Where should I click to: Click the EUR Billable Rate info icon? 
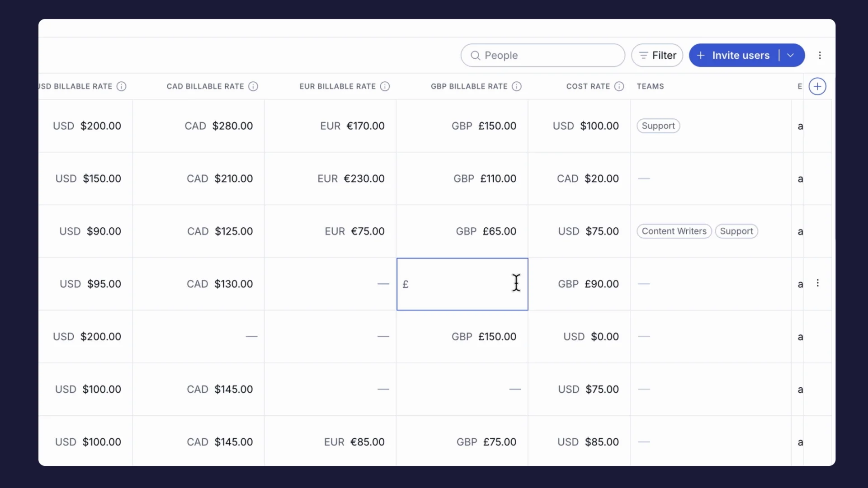385,86
